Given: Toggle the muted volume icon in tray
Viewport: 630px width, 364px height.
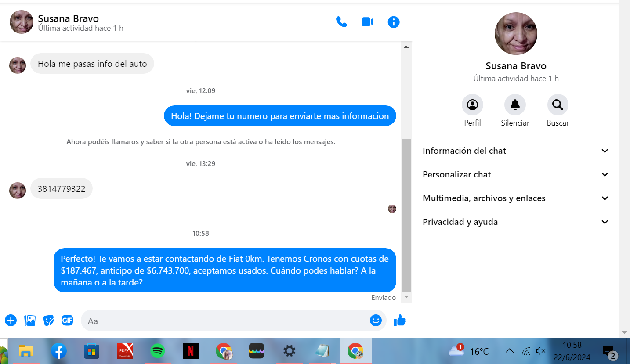Looking at the screenshot, I should point(541,351).
